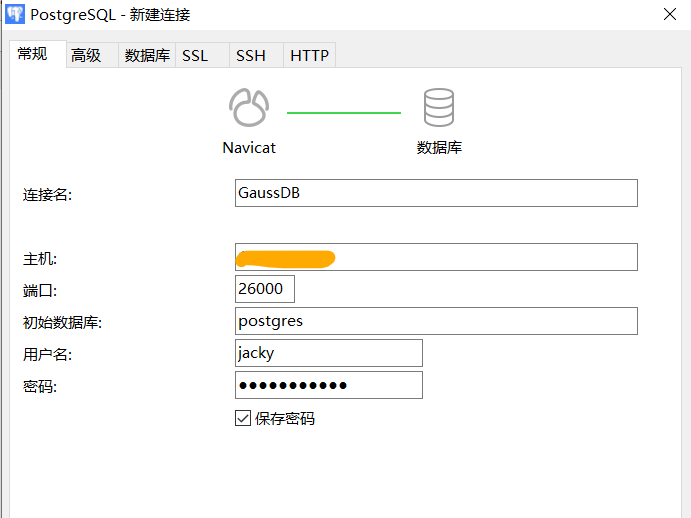The image size is (691, 518).
Task: Click the 保存密码 label text
Action: [x=285, y=418]
